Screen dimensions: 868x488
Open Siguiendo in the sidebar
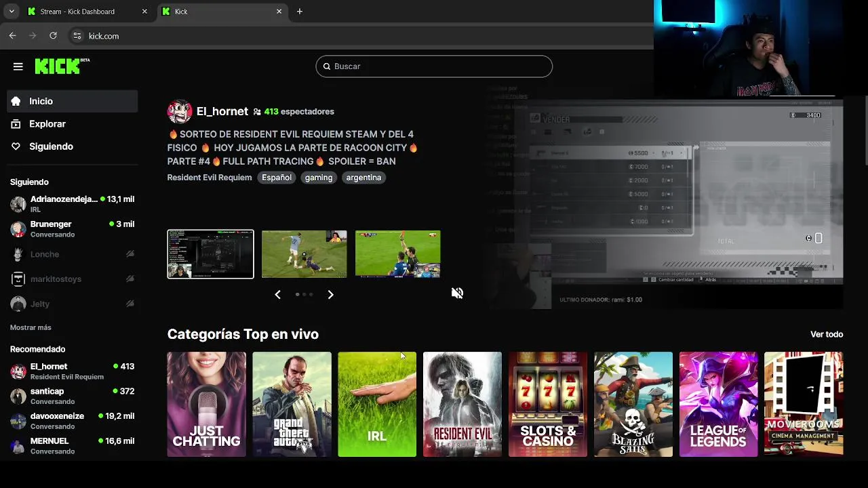click(72, 146)
